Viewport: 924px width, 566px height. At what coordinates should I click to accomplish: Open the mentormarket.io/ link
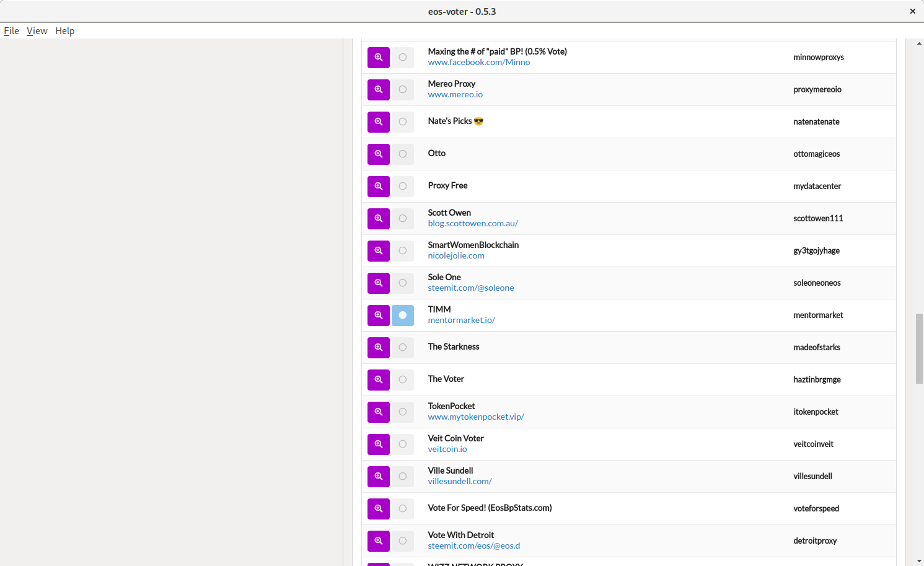tap(461, 321)
